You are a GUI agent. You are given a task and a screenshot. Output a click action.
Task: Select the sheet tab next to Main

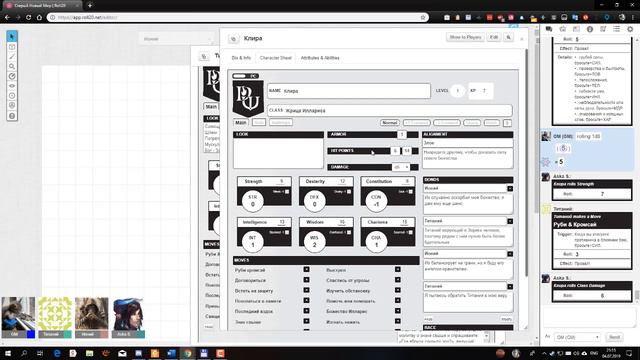click(x=259, y=122)
